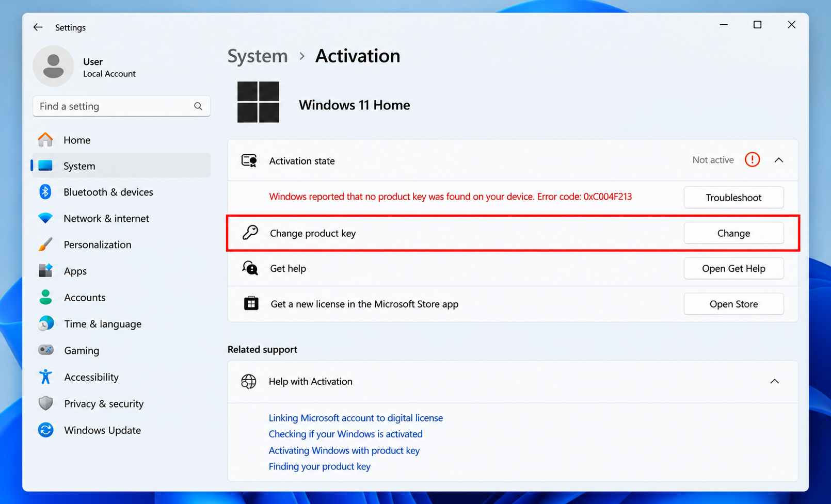
Task: Click the Open Store button
Action: click(733, 304)
